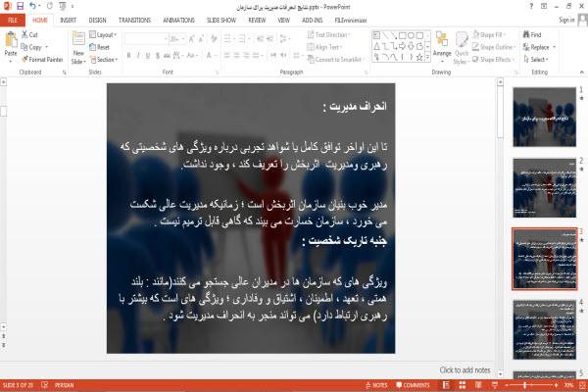Select the Normal view icon in status bar
The image size is (588, 392).
[446, 385]
